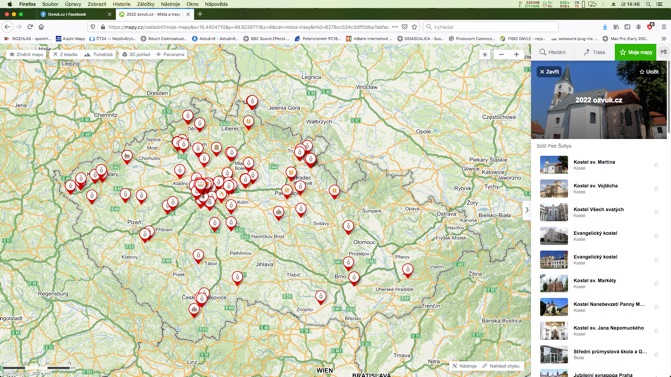This screenshot has height=377, width=671.
Task: Switch to Turistická map layer
Action: [x=99, y=54]
